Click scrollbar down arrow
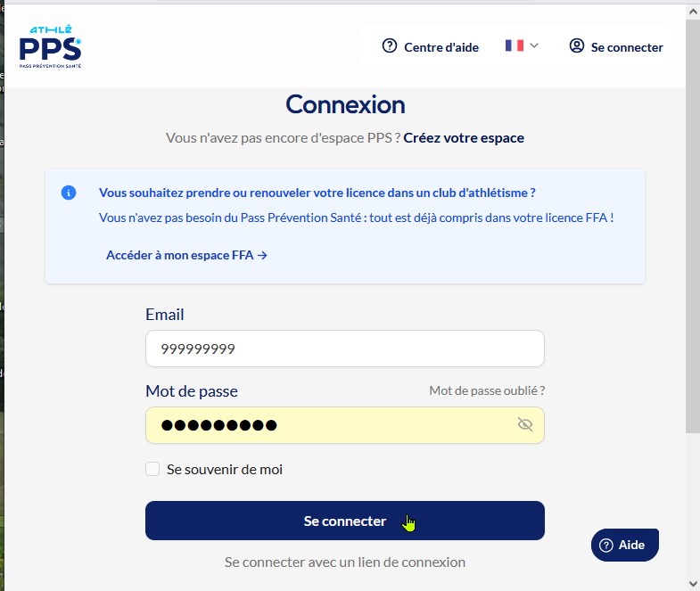 tap(693, 583)
